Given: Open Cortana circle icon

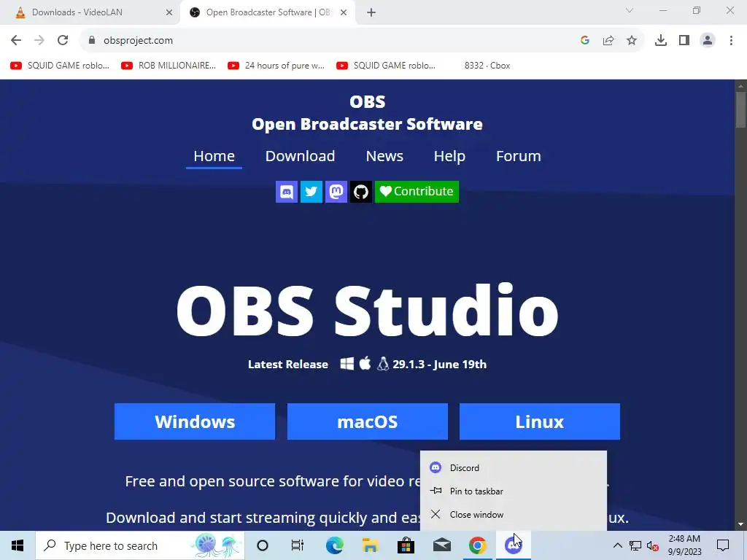Looking at the screenshot, I should [263, 545].
